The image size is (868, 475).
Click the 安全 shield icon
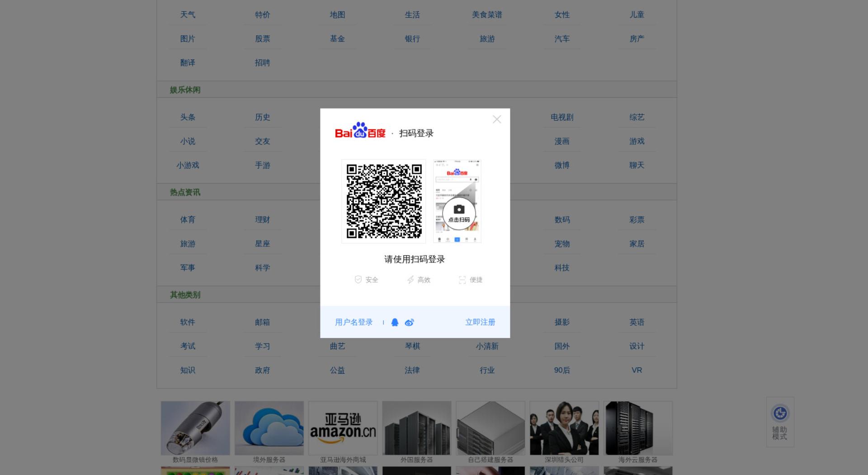click(358, 280)
